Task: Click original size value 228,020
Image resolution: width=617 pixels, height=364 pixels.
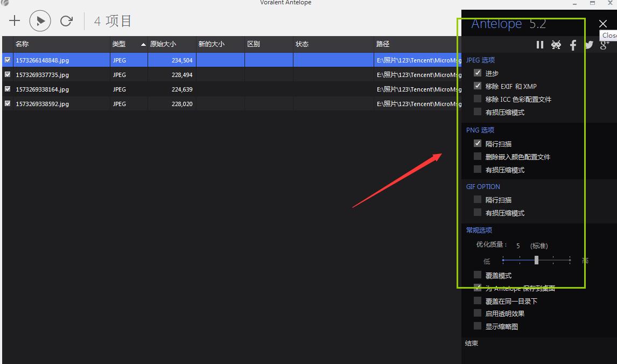Action: [182, 104]
